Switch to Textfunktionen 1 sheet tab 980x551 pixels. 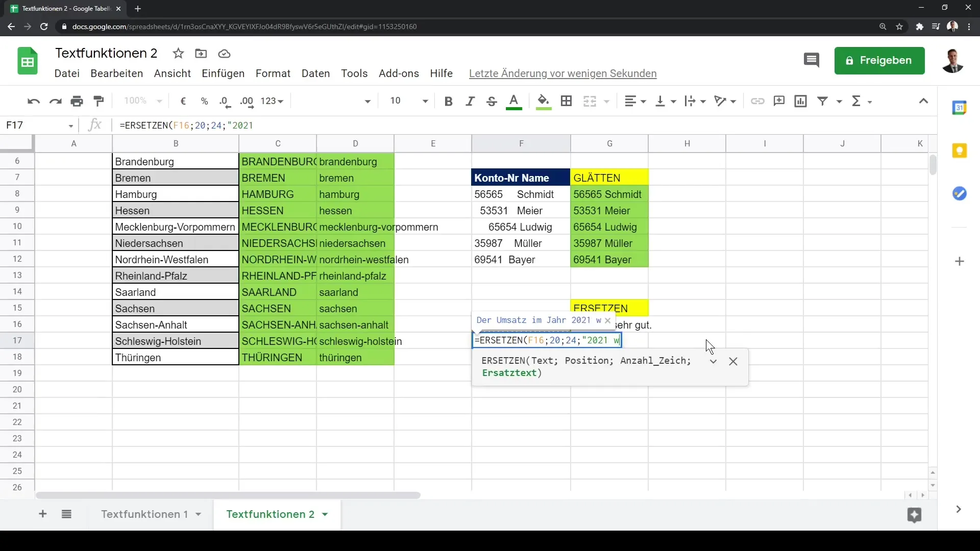click(144, 514)
